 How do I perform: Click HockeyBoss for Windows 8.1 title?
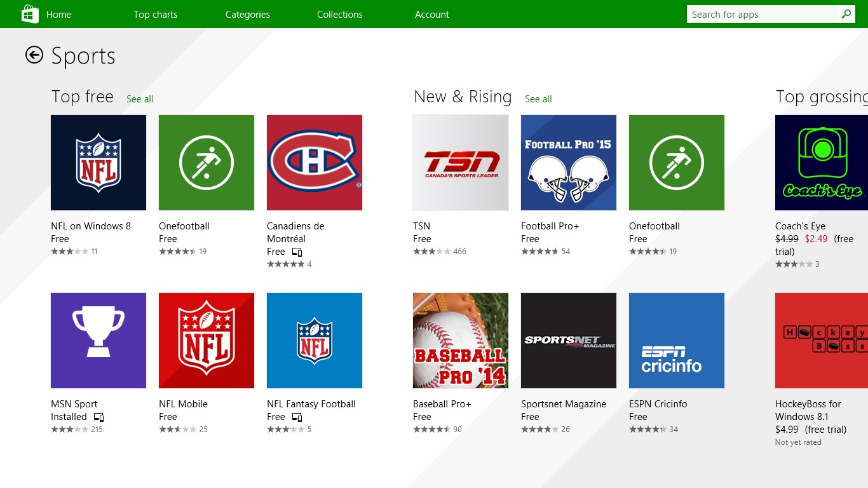(x=808, y=410)
